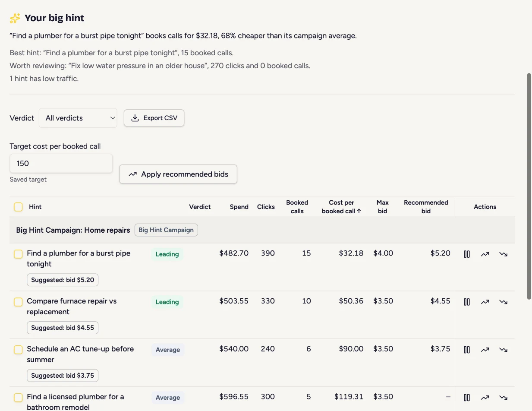Viewport: 532px width, 411px height.
Task: Raise bid for AC tune-up hint
Action: [x=485, y=350]
